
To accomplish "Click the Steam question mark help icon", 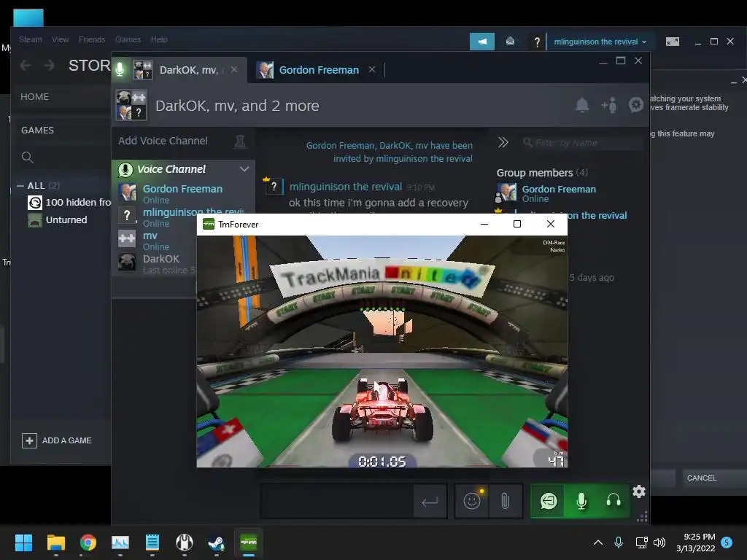I will point(537,42).
